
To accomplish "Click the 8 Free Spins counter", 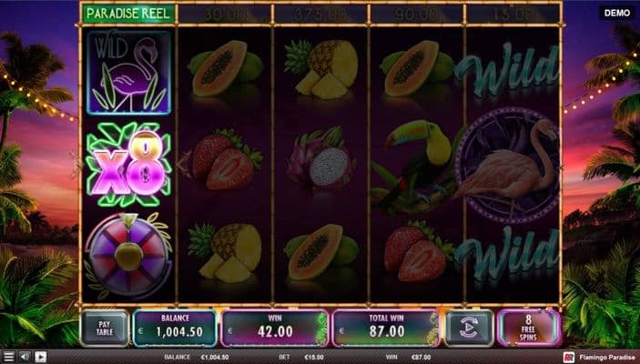I will click(x=529, y=329).
